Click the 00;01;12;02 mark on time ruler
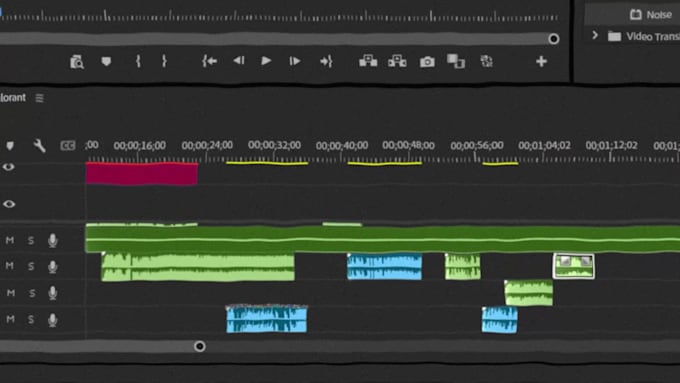Viewport: 680px width, 383px height. pyautogui.click(x=611, y=145)
